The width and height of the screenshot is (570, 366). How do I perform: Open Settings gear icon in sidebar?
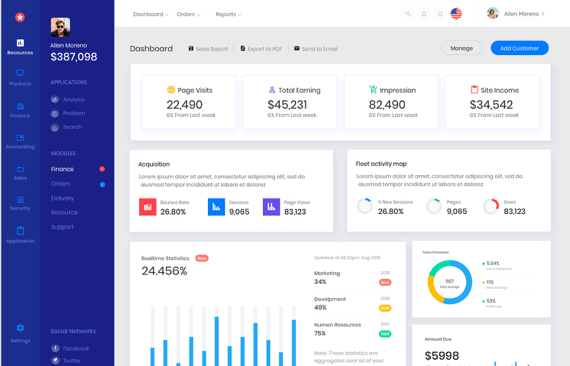(20, 328)
